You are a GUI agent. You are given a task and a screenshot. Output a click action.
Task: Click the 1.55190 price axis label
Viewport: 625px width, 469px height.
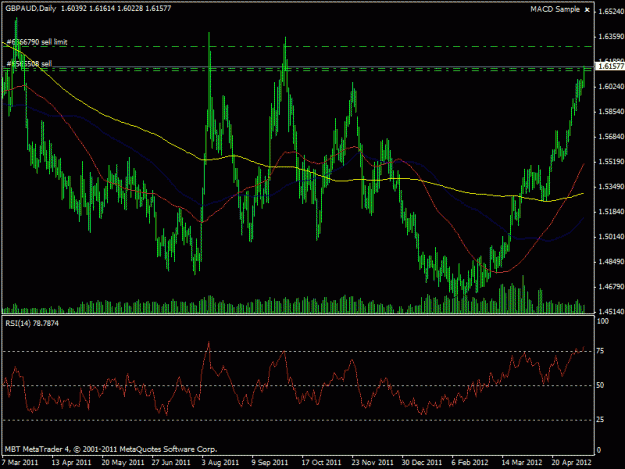coord(611,162)
